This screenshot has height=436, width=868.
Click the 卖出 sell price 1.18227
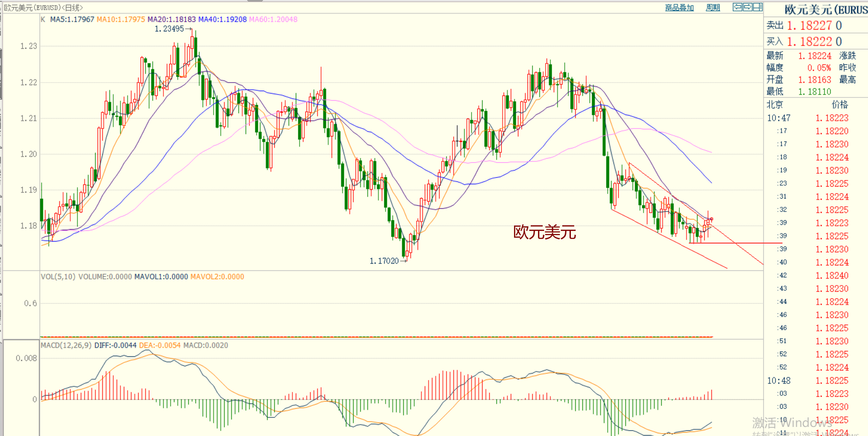810,25
